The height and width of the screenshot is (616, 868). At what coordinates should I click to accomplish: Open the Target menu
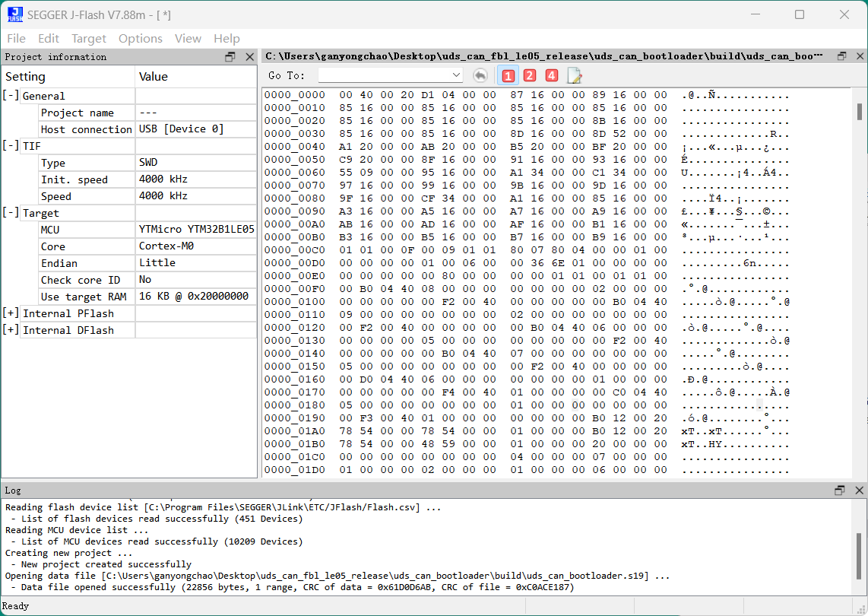coord(89,39)
